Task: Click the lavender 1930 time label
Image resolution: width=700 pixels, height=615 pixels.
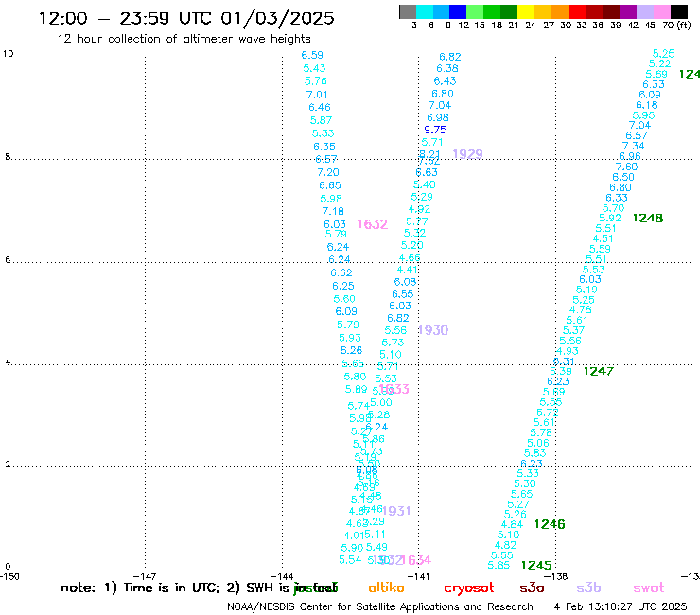Action: (433, 330)
